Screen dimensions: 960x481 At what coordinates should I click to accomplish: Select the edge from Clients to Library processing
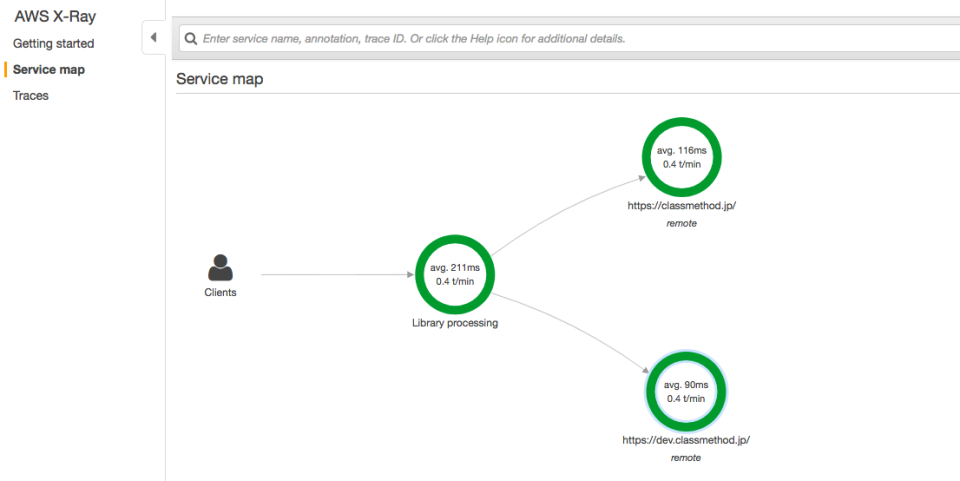tap(338, 275)
